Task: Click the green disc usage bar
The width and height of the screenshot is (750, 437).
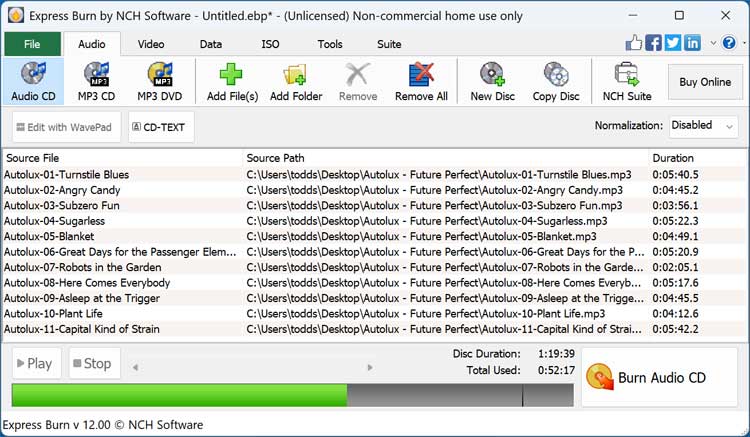Action: 179,395
